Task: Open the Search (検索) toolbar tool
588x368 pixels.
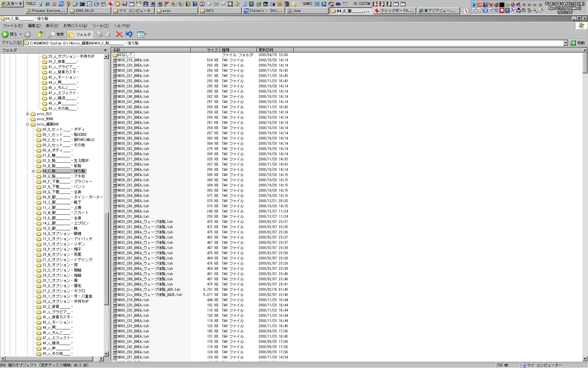Action: (x=56, y=34)
